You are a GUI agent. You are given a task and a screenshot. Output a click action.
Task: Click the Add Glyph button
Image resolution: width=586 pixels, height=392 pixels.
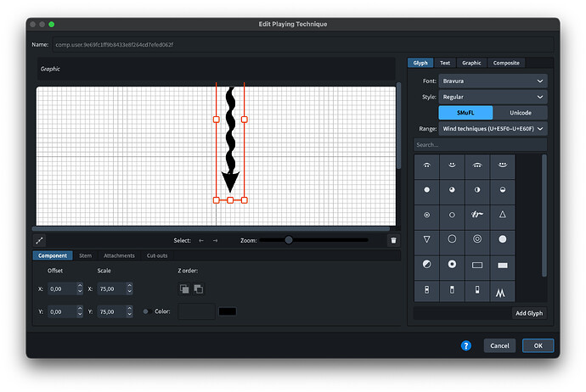pos(529,313)
